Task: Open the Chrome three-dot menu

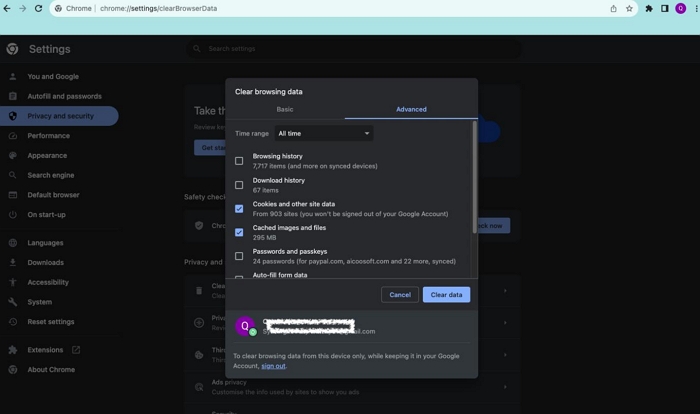Action: click(x=696, y=8)
